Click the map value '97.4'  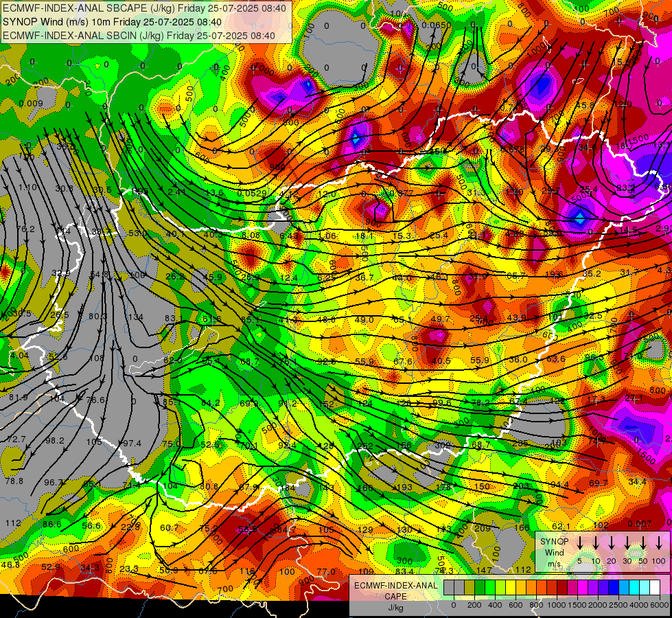[x=132, y=443]
